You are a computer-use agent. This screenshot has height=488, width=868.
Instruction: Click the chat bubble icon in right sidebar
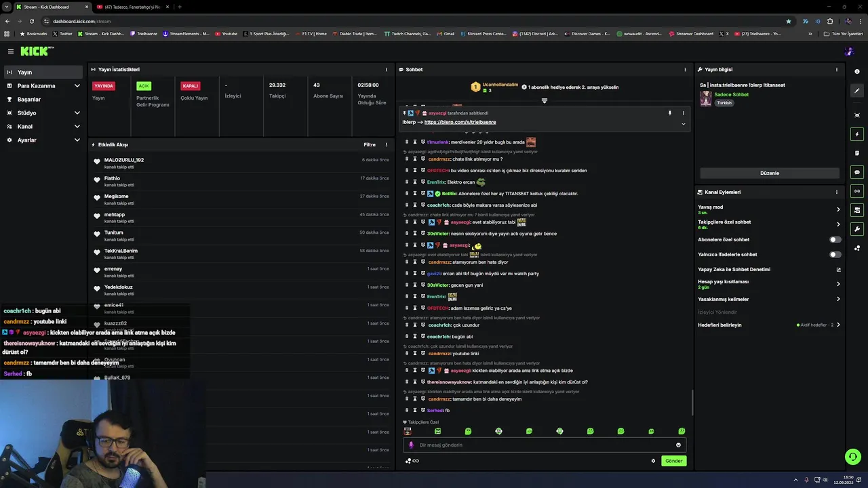(x=857, y=172)
